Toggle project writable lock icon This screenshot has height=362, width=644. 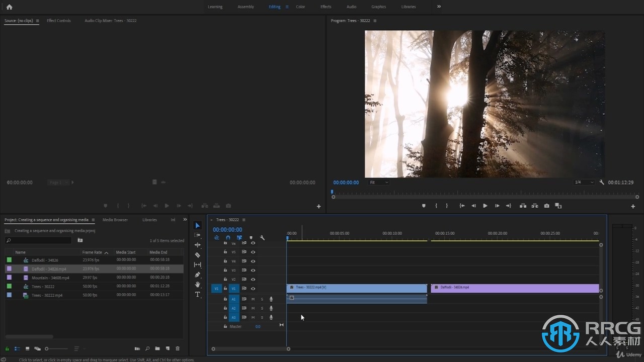[7, 348]
